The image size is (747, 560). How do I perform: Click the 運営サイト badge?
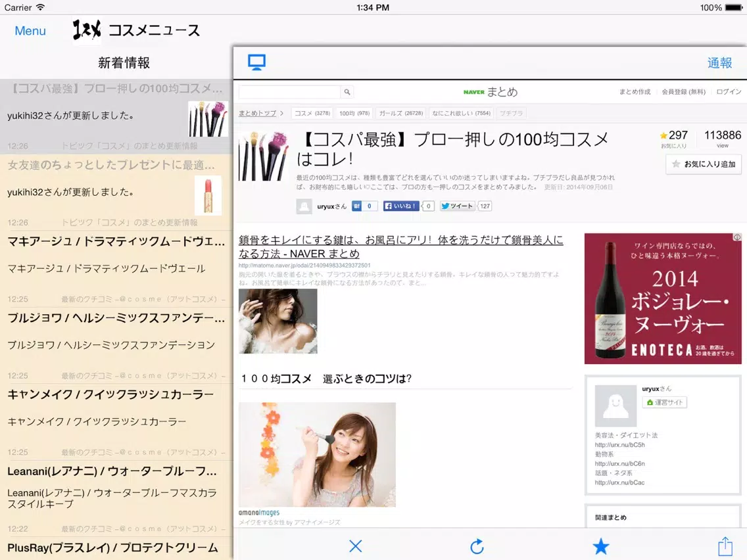click(665, 402)
